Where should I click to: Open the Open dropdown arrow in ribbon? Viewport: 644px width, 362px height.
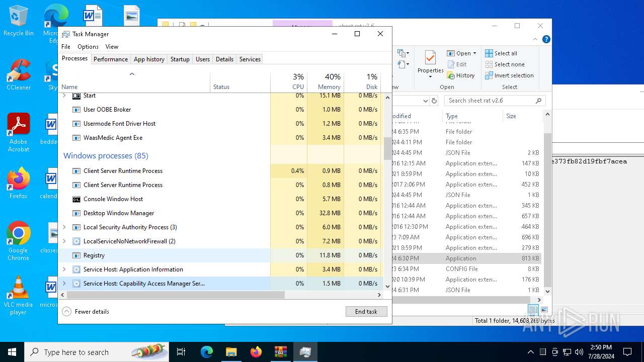474,53
